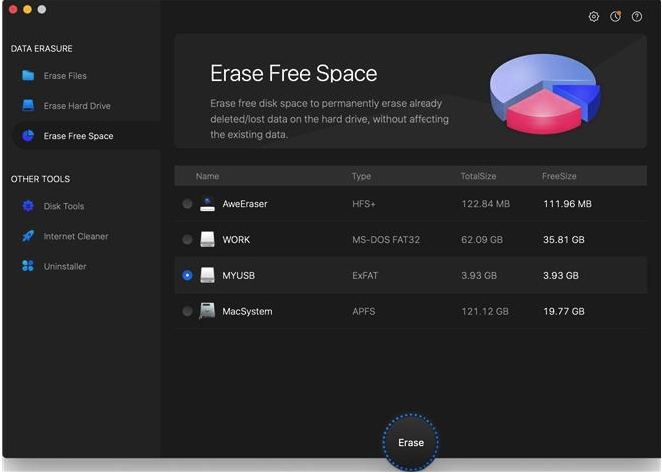This screenshot has width=662, height=473.
Task: Click the Internet Cleaner rocket icon
Action: pos(28,236)
